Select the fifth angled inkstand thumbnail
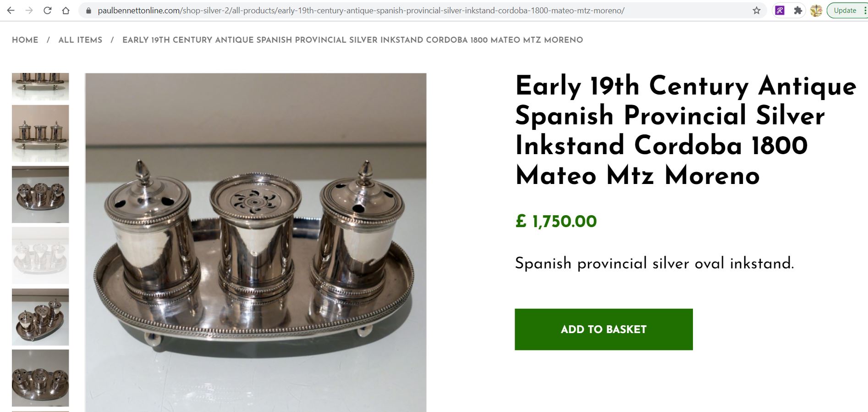Image resolution: width=868 pixels, height=412 pixels. coord(40,317)
